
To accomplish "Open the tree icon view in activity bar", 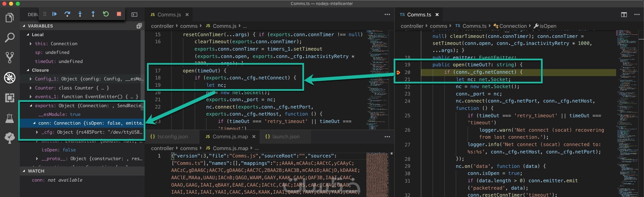I will click(10, 138).
